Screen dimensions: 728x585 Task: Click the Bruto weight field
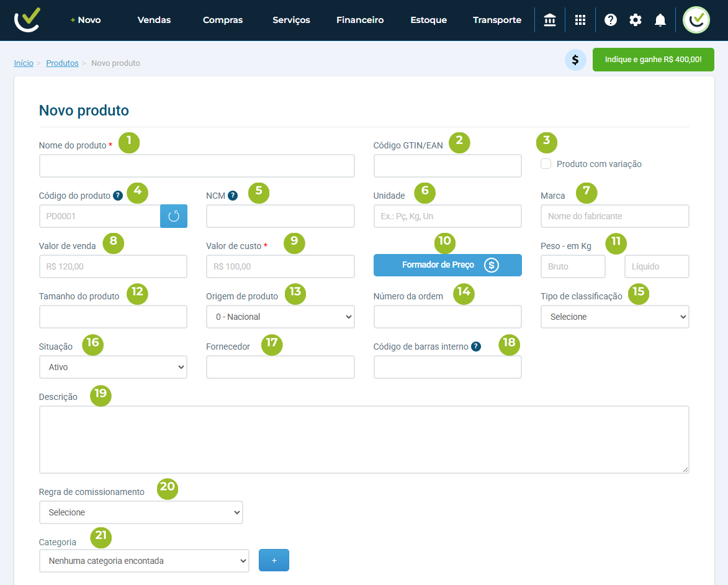(573, 266)
